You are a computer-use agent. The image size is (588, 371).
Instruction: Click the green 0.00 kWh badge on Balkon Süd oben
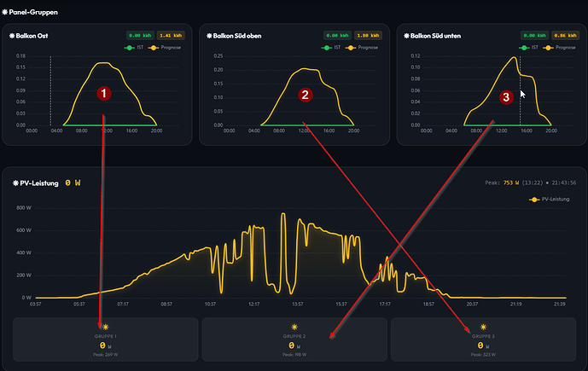point(337,36)
